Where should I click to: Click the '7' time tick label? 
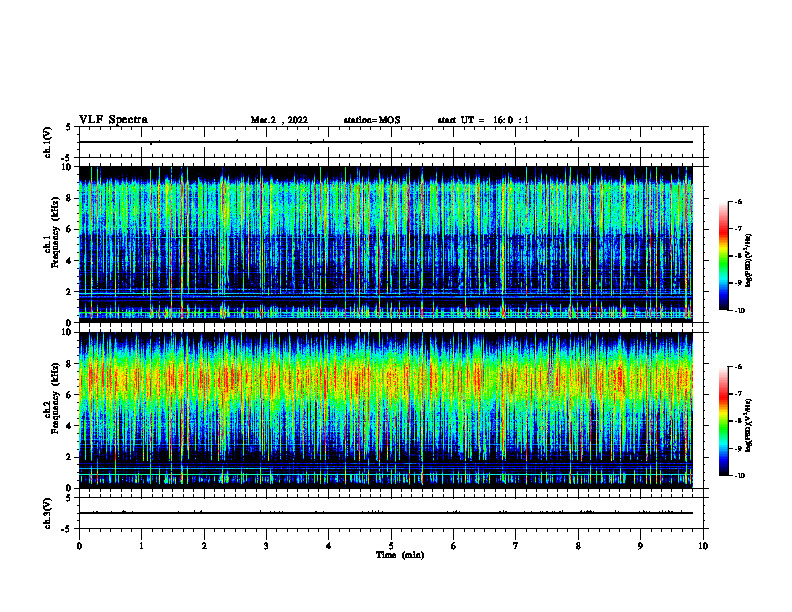point(516,546)
